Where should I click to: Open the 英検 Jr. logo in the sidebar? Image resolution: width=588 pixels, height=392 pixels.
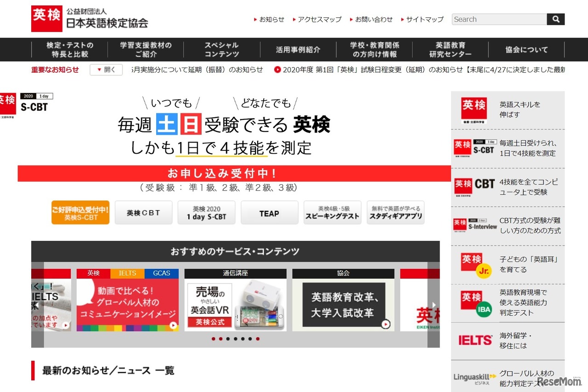[476, 266]
